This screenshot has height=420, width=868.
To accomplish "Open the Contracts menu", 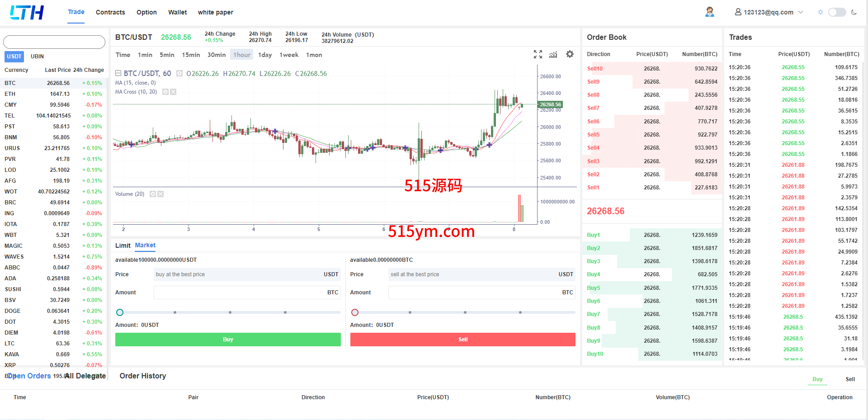I will 110,12.
